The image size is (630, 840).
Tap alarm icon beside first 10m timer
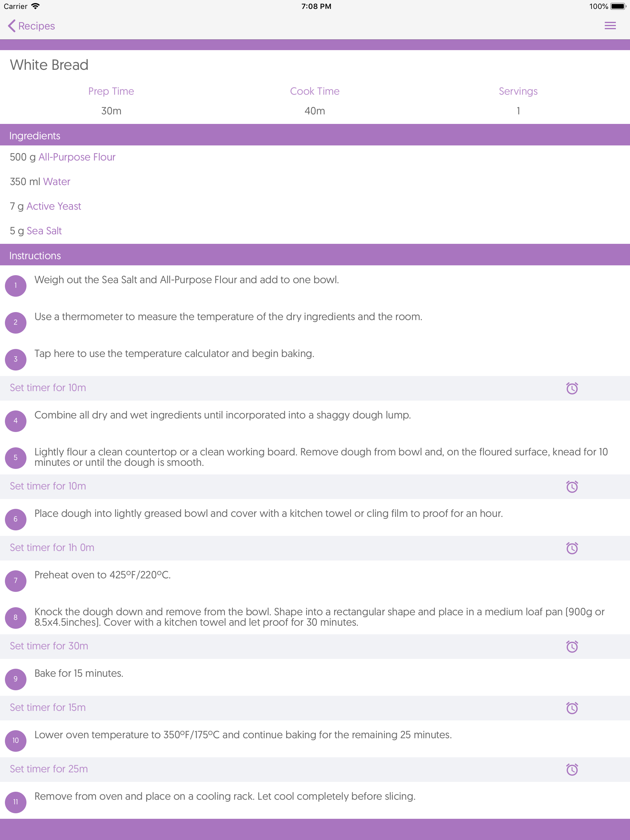tap(572, 388)
